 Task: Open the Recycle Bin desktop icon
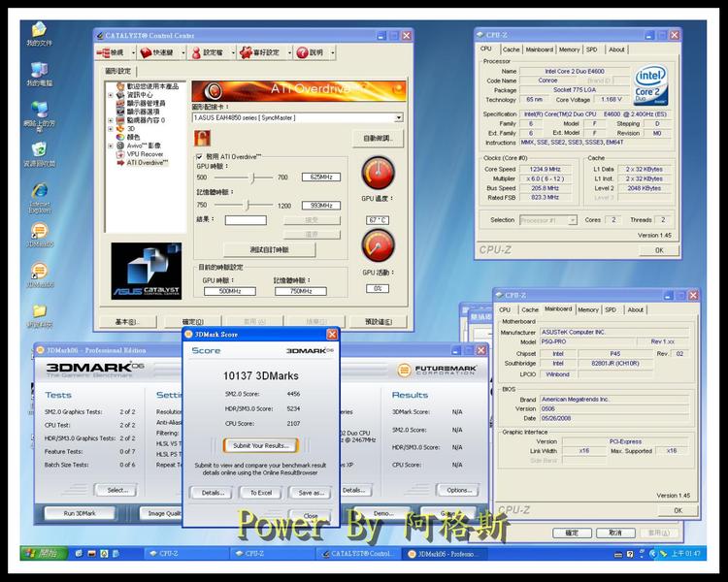(x=39, y=155)
